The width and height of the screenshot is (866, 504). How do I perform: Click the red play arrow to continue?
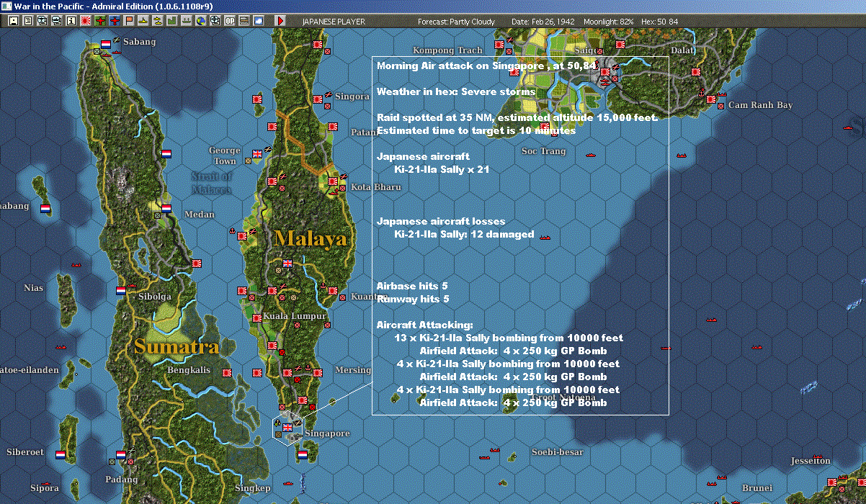point(280,21)
